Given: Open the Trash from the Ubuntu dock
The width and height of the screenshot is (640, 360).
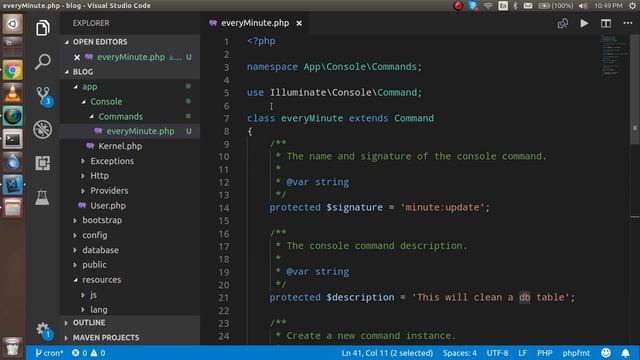Looking at the screenshot, I should (13, 347).
